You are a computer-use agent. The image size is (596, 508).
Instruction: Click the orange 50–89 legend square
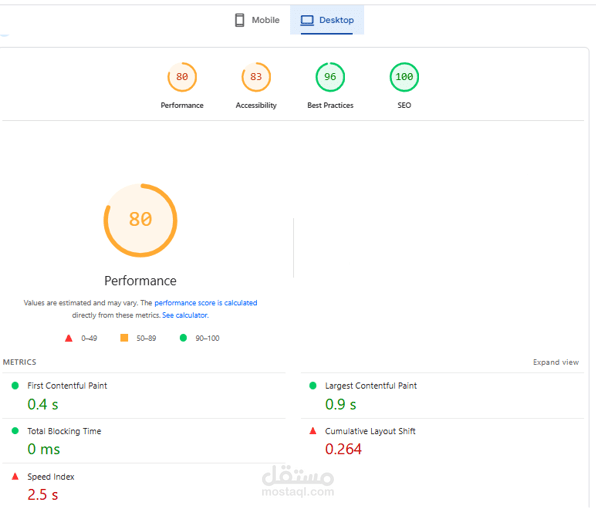click(124, 338)
